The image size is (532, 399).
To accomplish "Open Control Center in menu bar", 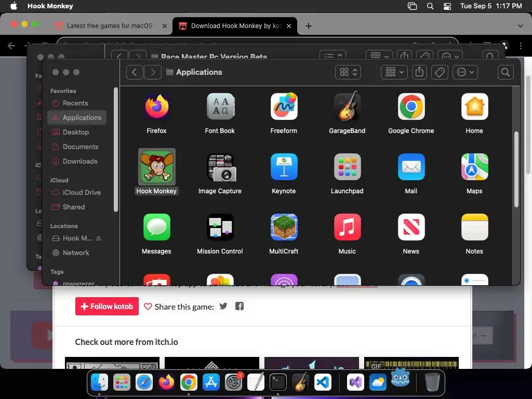I will point(447,6).
